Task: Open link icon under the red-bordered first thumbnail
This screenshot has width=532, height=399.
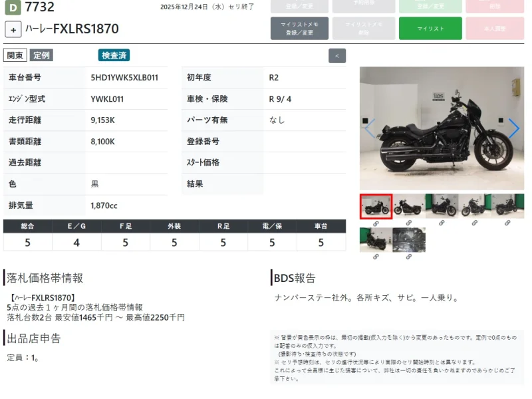Action: coord(376,223)
